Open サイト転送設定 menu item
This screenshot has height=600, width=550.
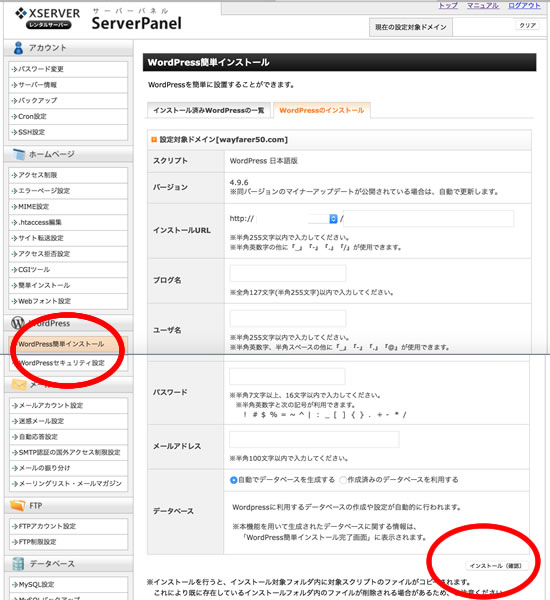(68, 238)
